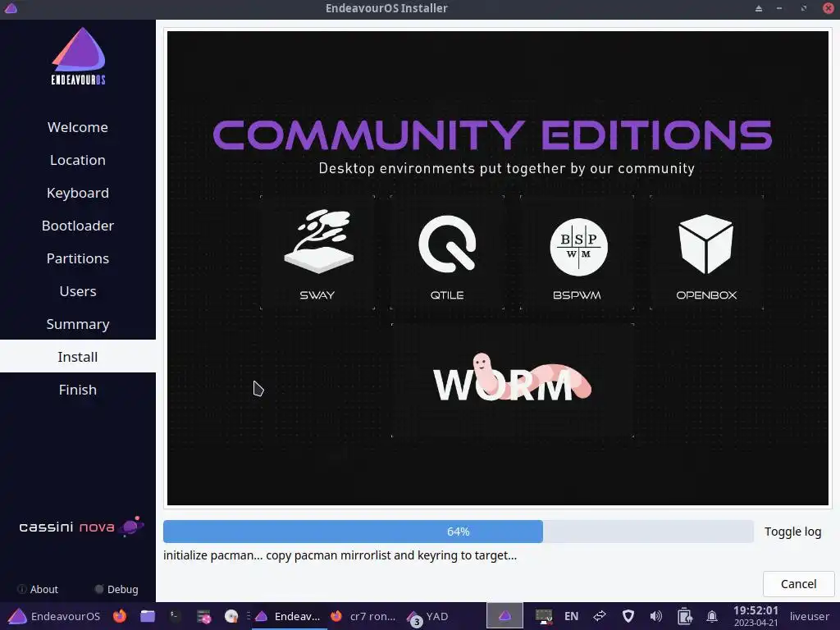Open the volume speaker tray icon
The image size is (840, 630).
coord(655,616)
